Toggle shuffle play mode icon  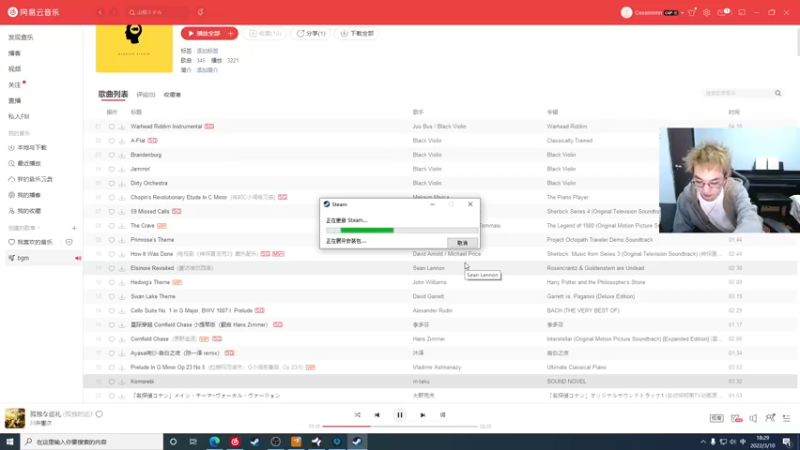357,415
